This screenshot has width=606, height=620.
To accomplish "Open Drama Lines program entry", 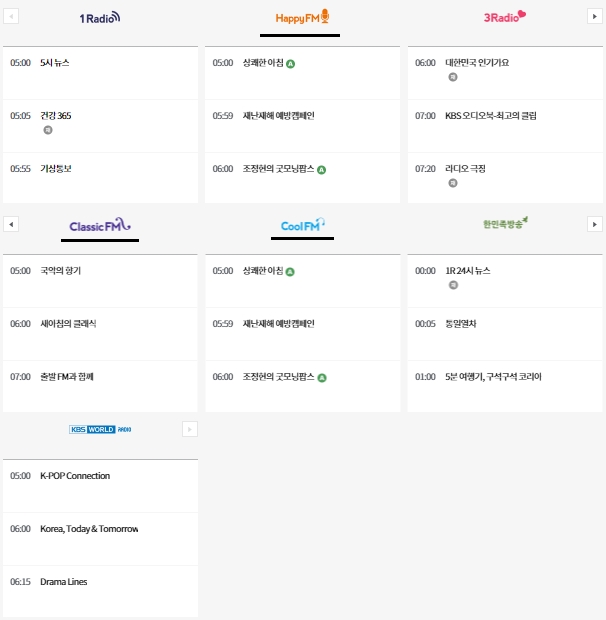I will 64,582.
